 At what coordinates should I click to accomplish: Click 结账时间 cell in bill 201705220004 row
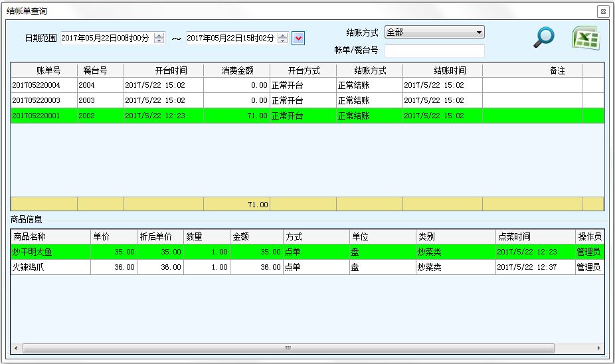(x=442, y=85)
